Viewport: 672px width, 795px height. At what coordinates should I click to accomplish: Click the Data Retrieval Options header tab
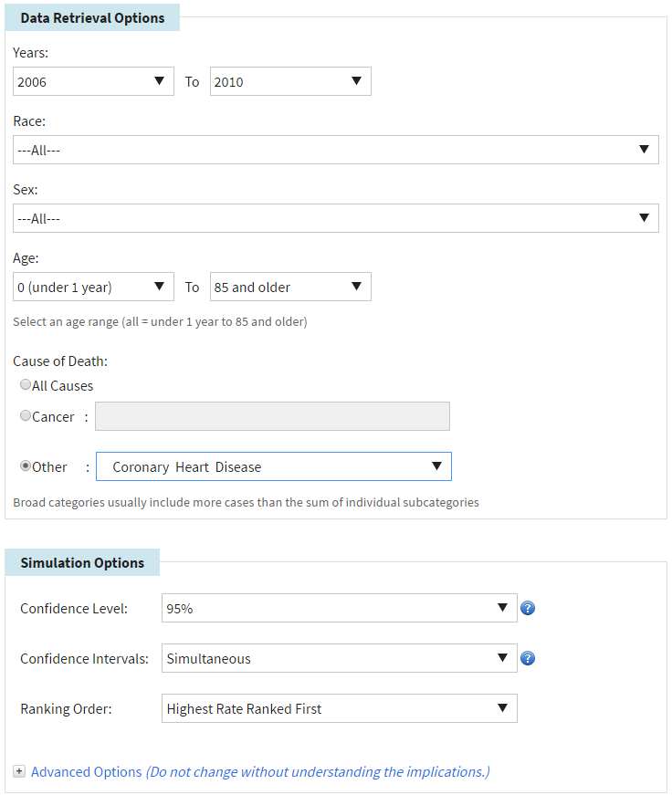(x=92, y=18)
